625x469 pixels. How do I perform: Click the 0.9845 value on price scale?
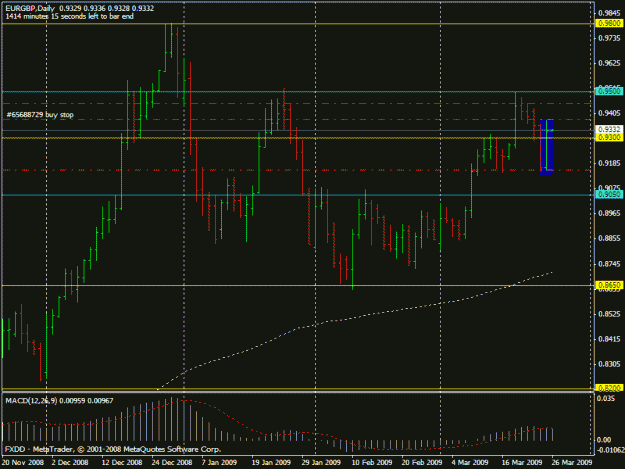609,13
